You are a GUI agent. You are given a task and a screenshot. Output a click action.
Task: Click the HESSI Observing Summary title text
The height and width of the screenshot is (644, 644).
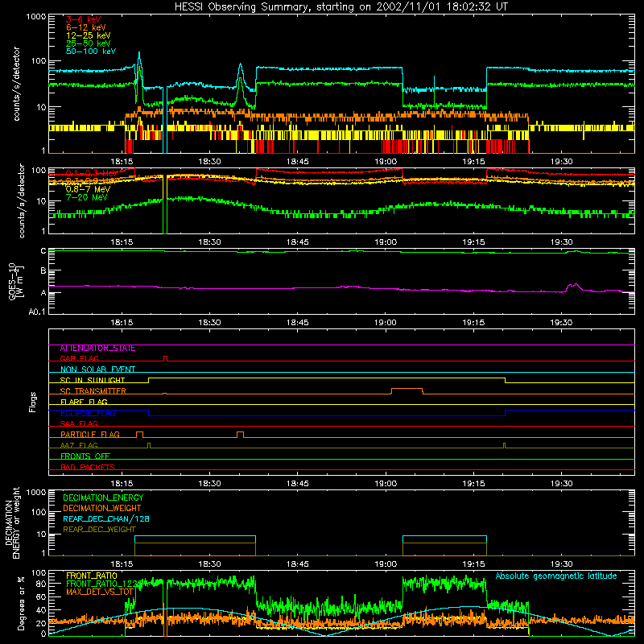341,7
